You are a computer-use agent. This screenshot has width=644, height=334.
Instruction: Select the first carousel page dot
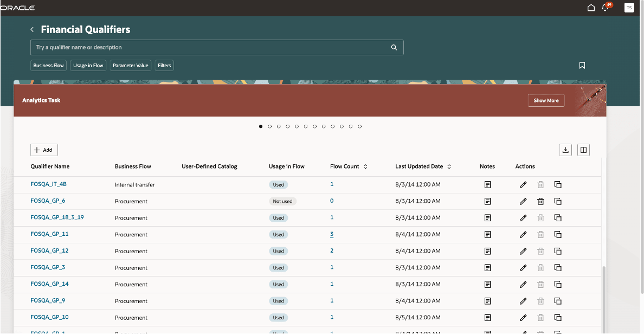point(261,126)
